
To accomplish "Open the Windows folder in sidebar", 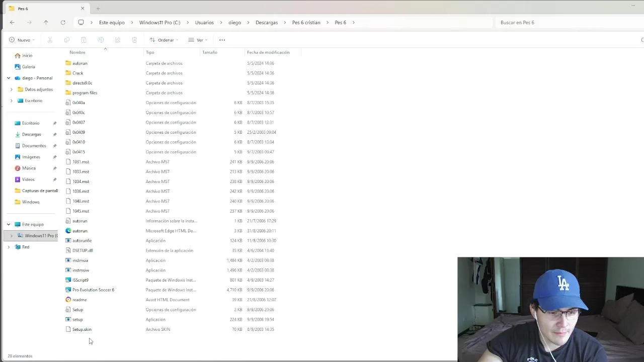I will point(30,202).
